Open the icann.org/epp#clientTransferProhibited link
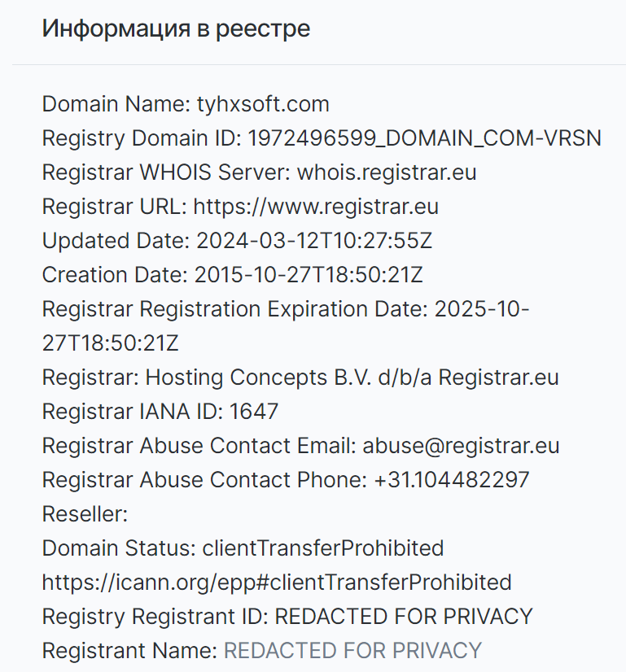This screenshot has width=626, height=672. 277,583
